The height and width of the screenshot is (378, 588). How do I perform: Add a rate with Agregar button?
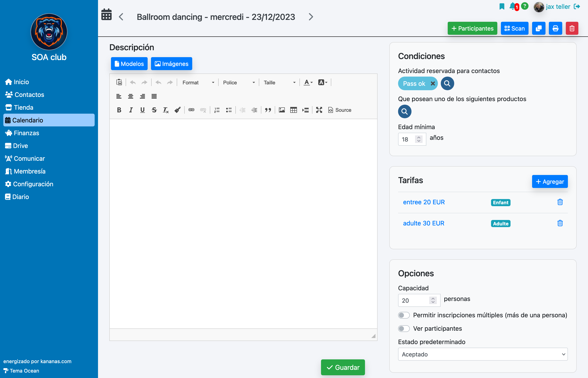(x=550, y=181)
